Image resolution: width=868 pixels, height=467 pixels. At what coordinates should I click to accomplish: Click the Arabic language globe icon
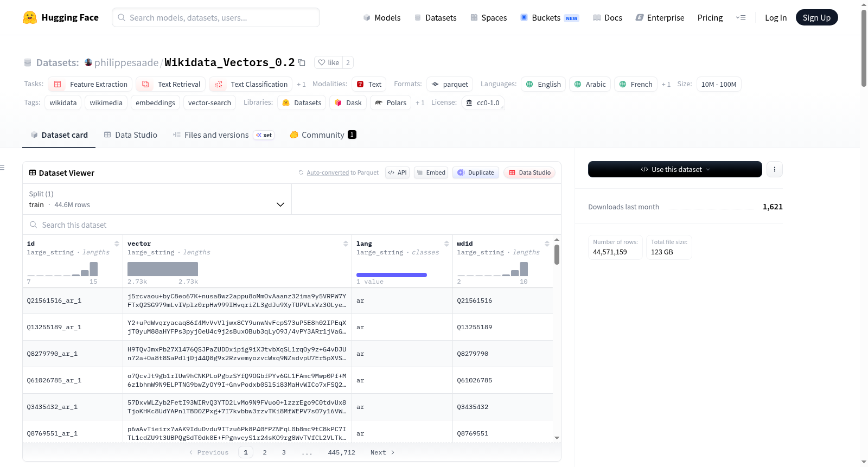[x=578, y=84]
